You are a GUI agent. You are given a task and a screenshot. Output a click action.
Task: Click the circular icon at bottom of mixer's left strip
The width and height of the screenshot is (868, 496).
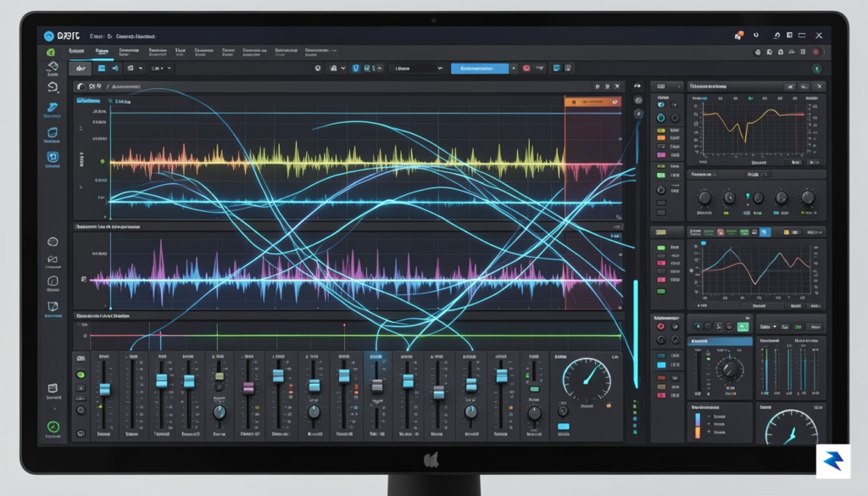(x=81, y=433)
